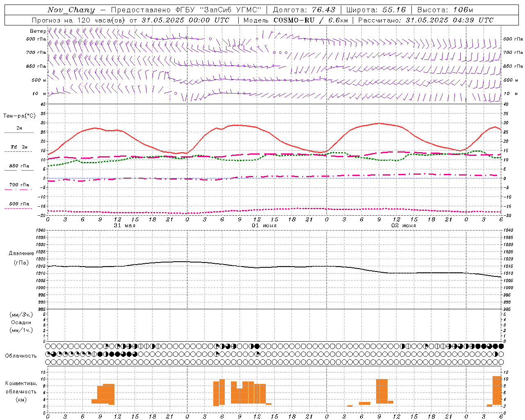Select the text "Предоставлено ФГБУ ЗапСиб УГМС"
525x420 pixels.
(186, 10)
